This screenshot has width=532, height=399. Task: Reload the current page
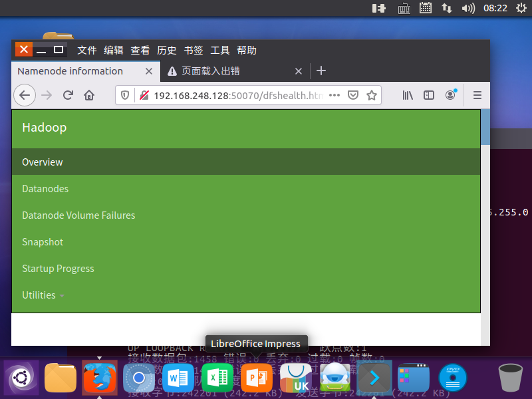tap(68, 95)
